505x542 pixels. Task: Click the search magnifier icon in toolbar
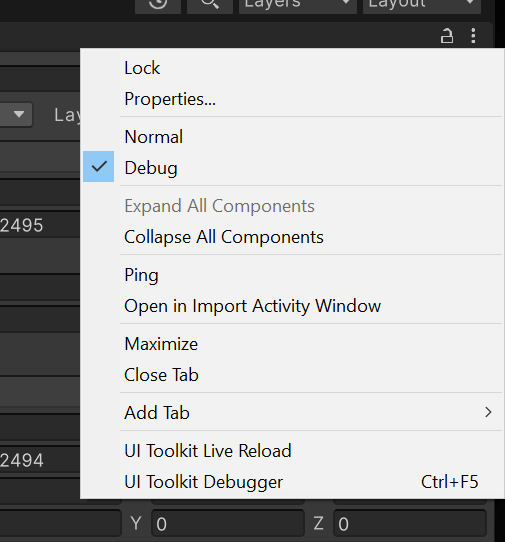click(210, 4)
